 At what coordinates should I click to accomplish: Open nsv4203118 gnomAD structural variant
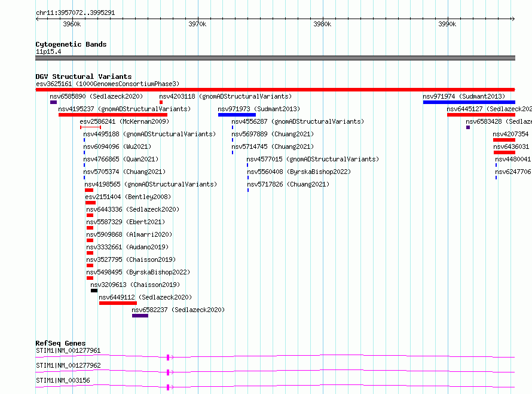tap(225, 96)
